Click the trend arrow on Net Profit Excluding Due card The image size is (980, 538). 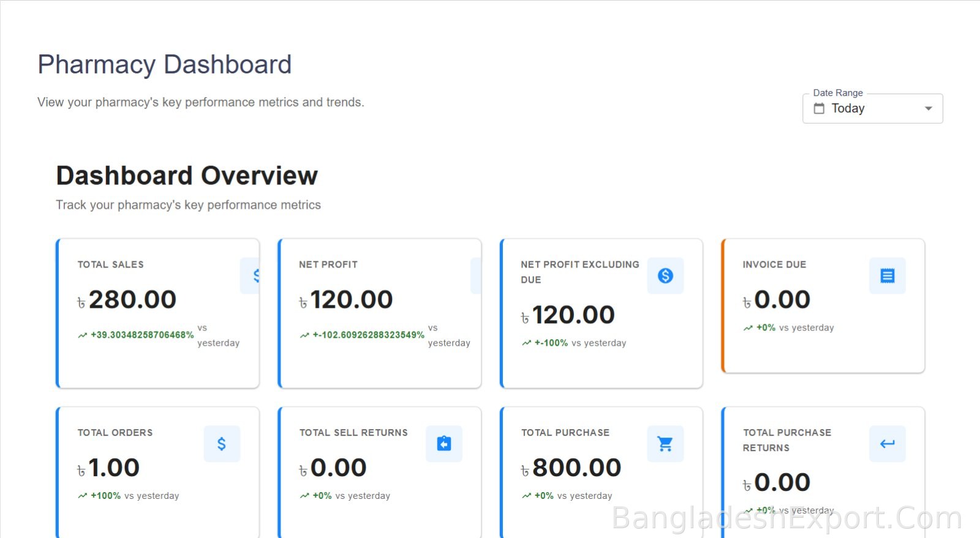pos(526,343)
